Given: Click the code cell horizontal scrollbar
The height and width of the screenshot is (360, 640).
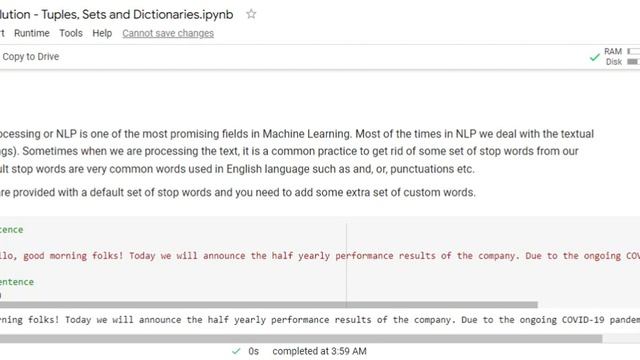Looking at the screenshot, I should (269, 304).
